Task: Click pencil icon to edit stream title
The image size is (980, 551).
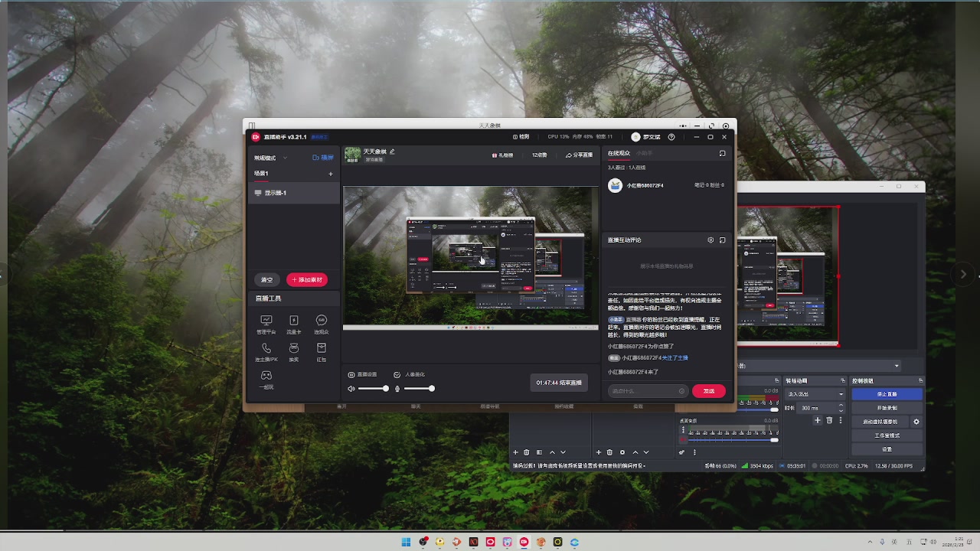Action: pos(393,152)
